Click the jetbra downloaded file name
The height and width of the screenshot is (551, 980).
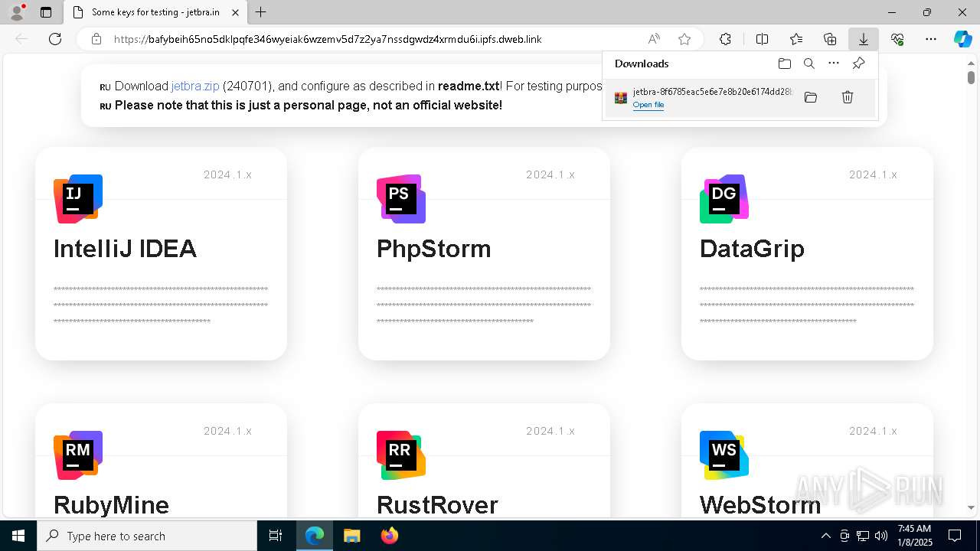(712, 92)
